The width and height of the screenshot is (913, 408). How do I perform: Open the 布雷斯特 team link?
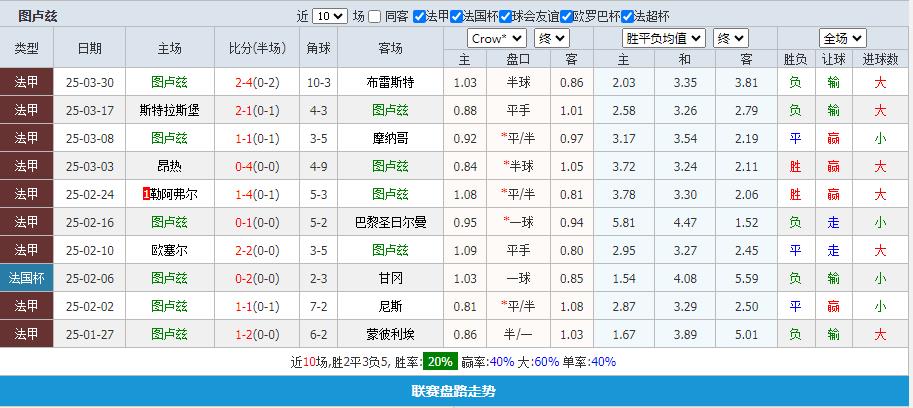click(389, 82)
